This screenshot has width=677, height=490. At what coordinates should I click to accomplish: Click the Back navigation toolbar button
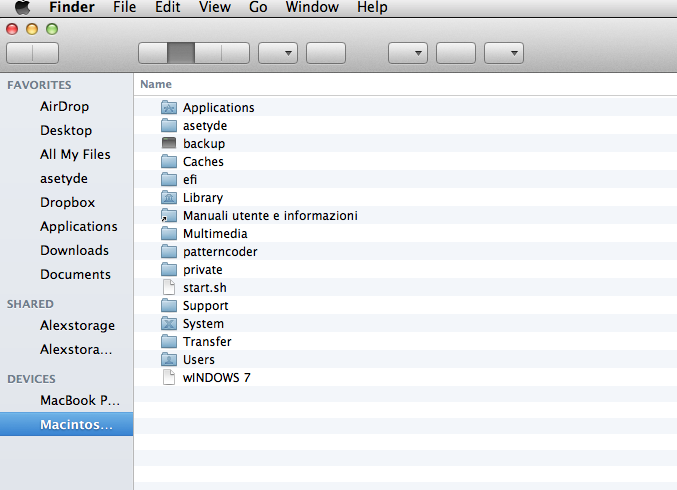click(19, 53)
